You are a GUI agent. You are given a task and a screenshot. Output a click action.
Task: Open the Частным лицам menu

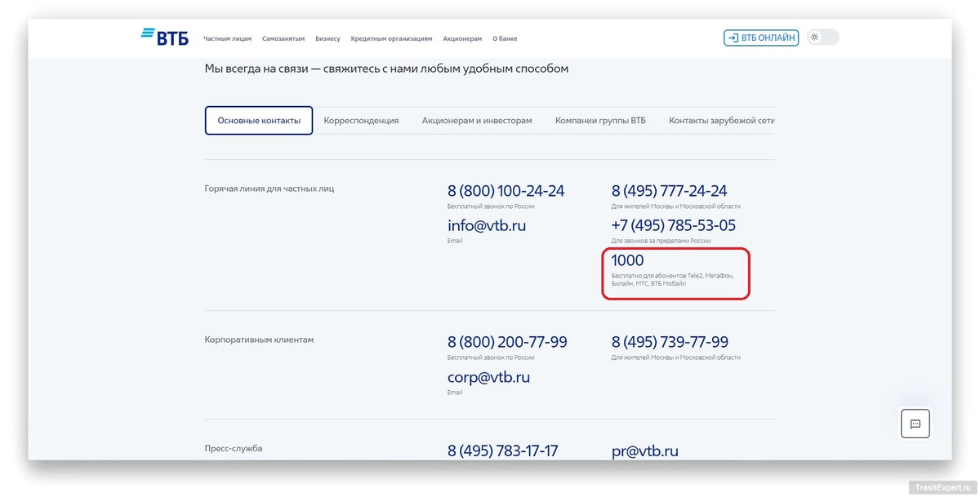(230, 38)
